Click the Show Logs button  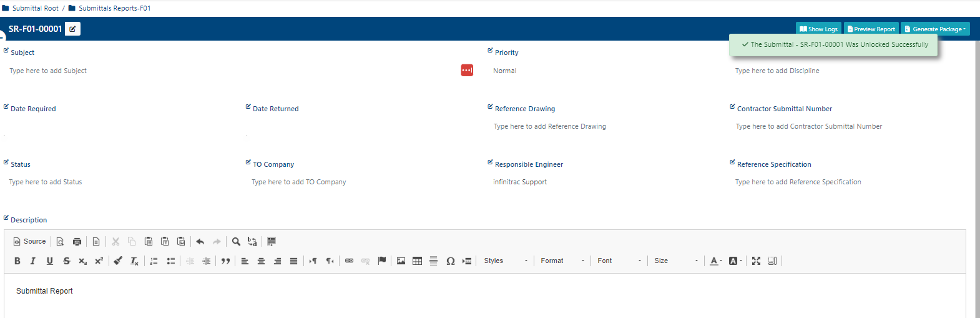(x=818, y=29)
